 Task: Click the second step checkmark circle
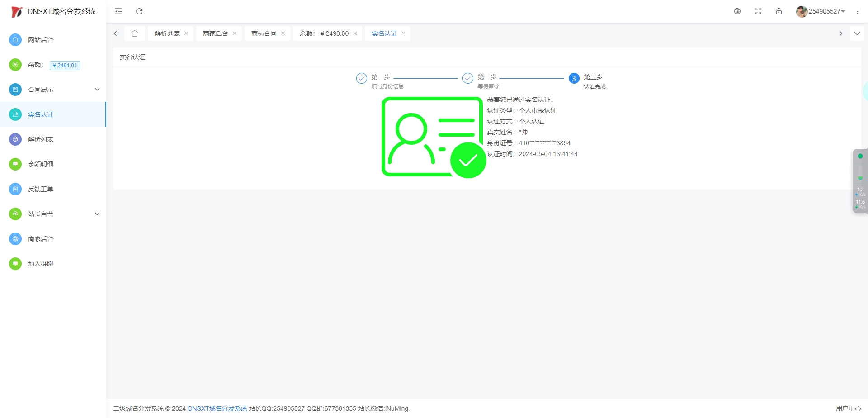468,78
